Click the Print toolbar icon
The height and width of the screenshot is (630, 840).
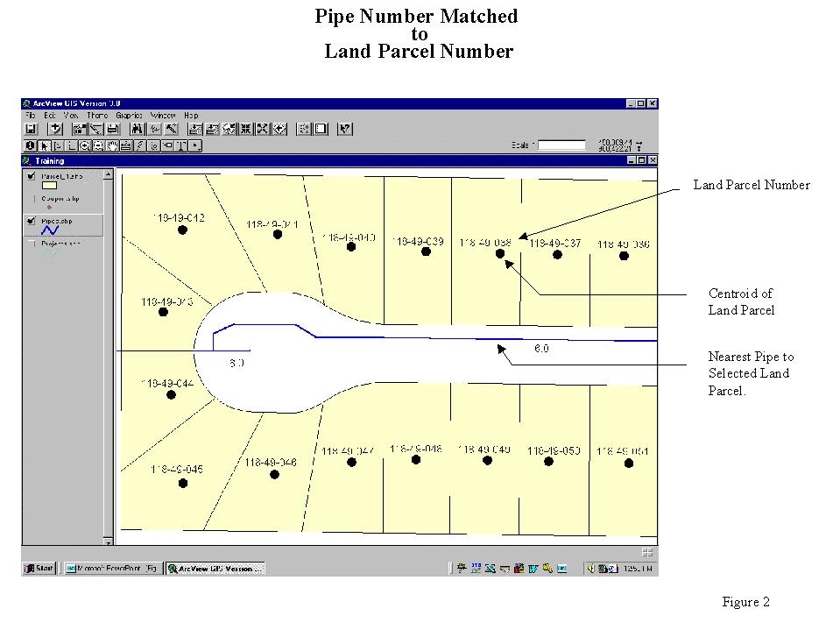[x=112, y=129]
